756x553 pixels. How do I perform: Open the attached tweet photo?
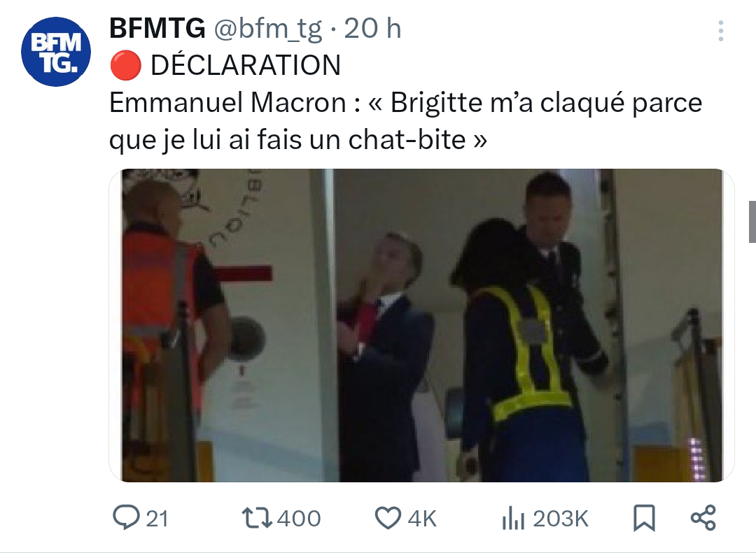click(422, 325)
